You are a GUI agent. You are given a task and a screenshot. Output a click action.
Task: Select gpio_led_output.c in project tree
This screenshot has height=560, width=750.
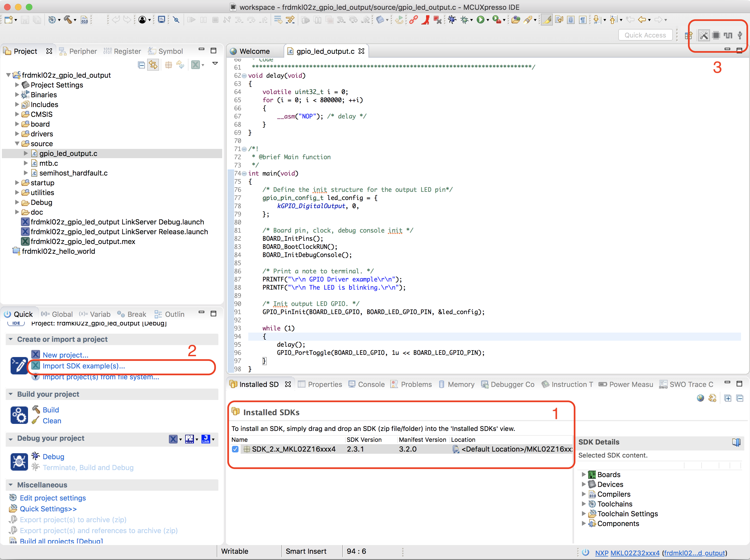tap(68, 154)
